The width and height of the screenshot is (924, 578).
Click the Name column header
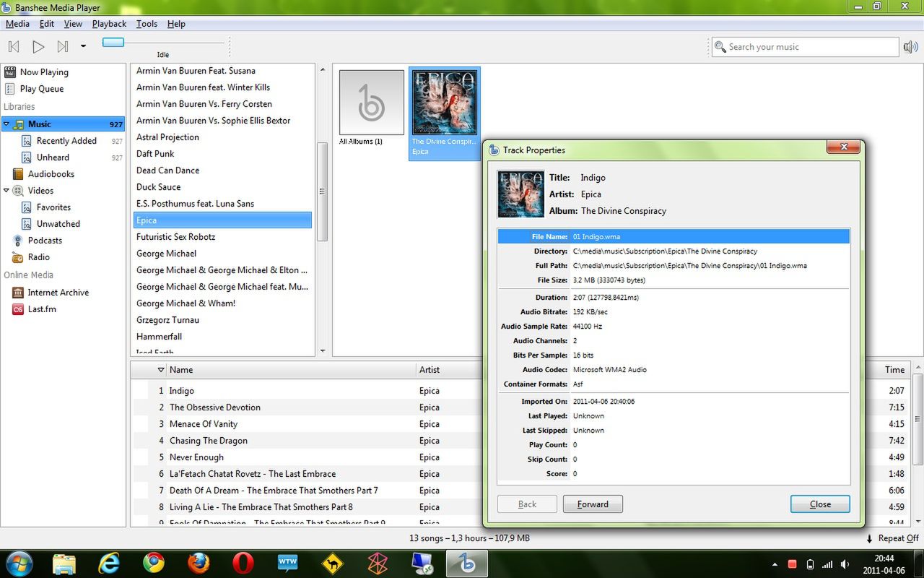[x=291, y=370]
